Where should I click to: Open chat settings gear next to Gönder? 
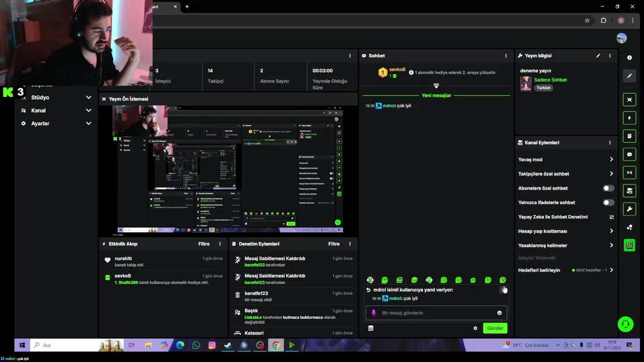(x=475, y=328)
